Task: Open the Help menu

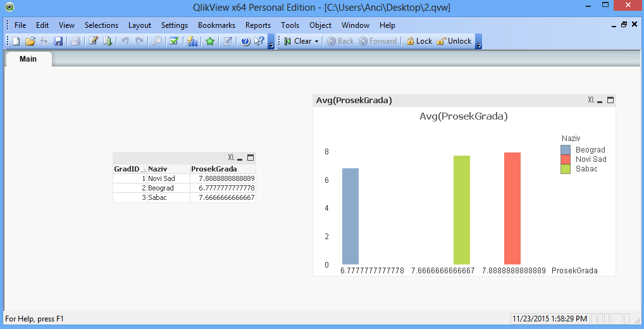Action: tap(387, 25)
